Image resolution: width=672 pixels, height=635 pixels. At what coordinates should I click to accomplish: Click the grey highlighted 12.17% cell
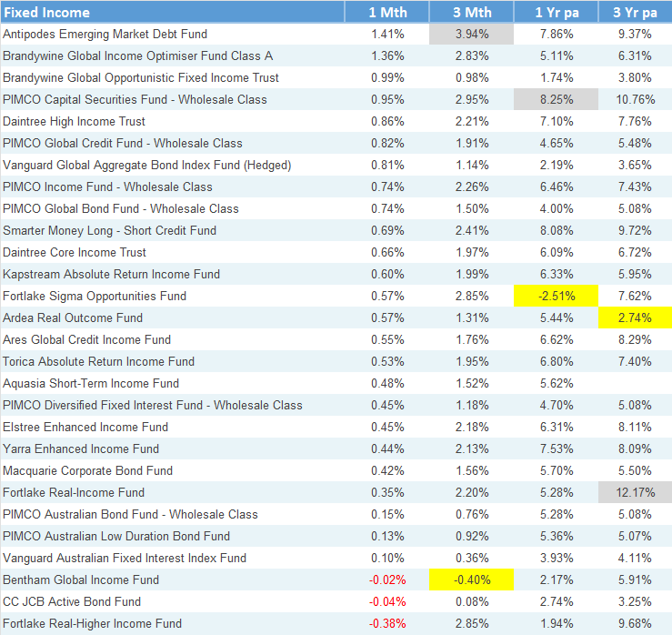pos(635,492)
